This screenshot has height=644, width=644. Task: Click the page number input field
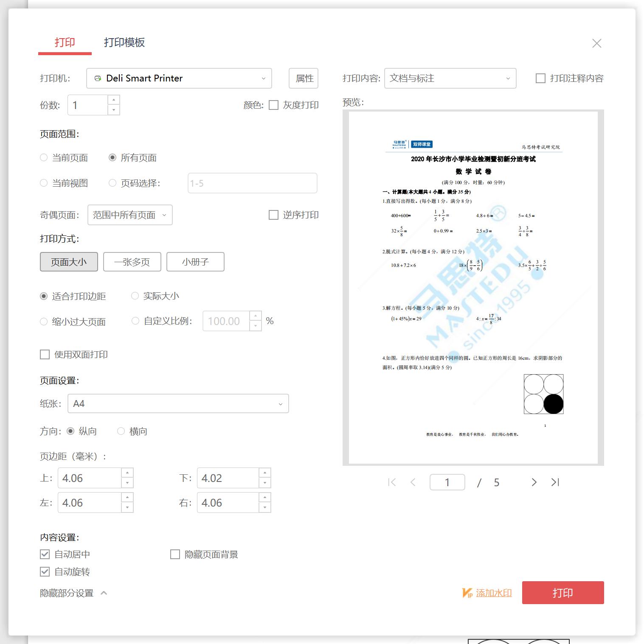coord(447,482)
